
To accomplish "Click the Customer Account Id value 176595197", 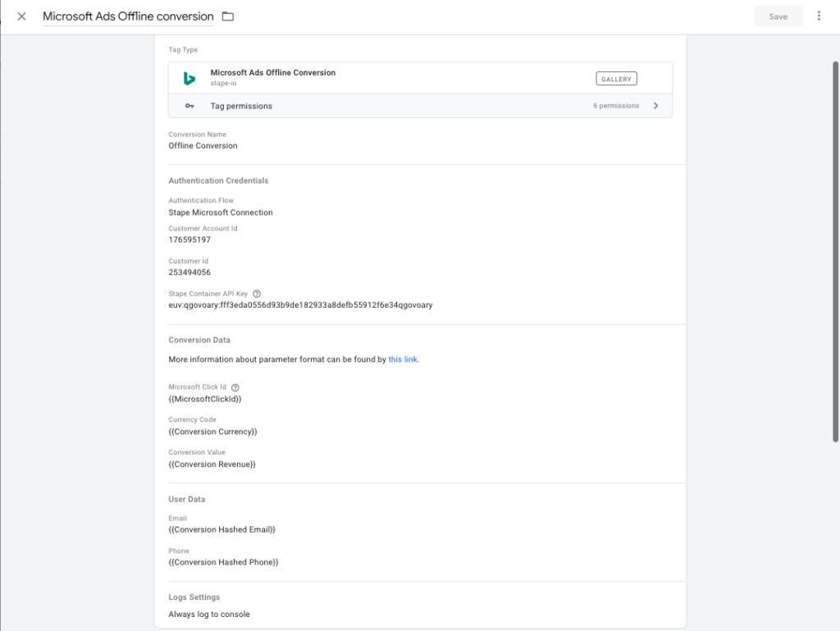I will click(x=189, y=240).
